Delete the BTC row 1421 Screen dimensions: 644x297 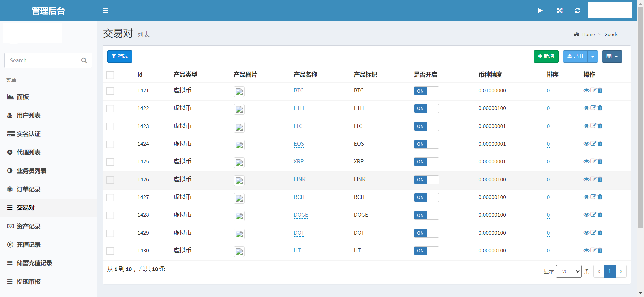(600, 90)
